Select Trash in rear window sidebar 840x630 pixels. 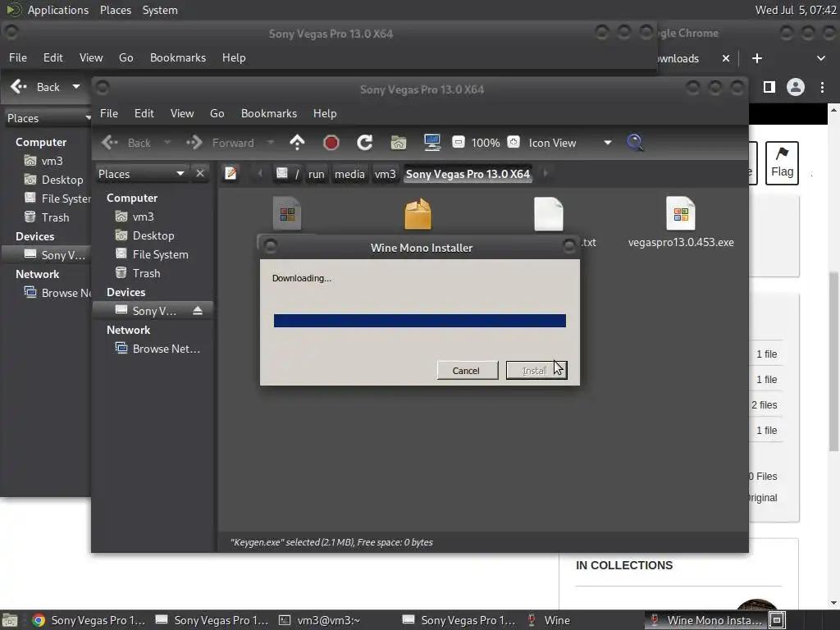(55, 217)
